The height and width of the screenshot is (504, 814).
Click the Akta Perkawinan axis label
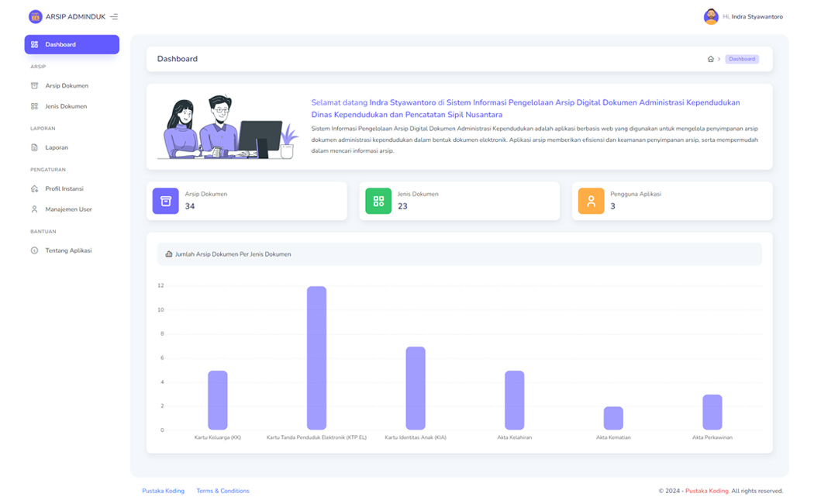pyautogui.click(x=712, y=437)
